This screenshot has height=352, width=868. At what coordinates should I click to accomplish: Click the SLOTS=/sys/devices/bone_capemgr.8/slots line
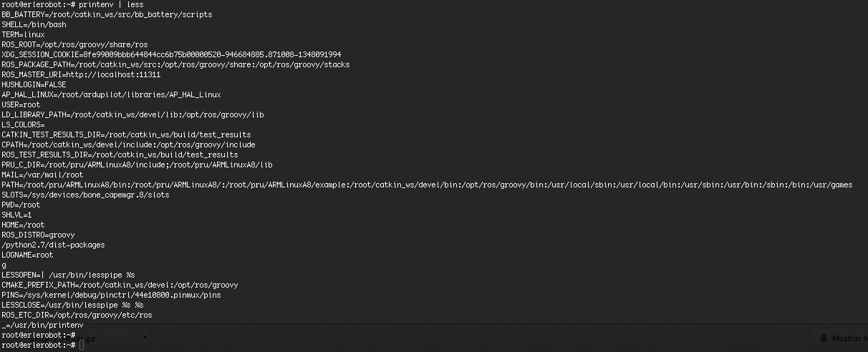85,195
